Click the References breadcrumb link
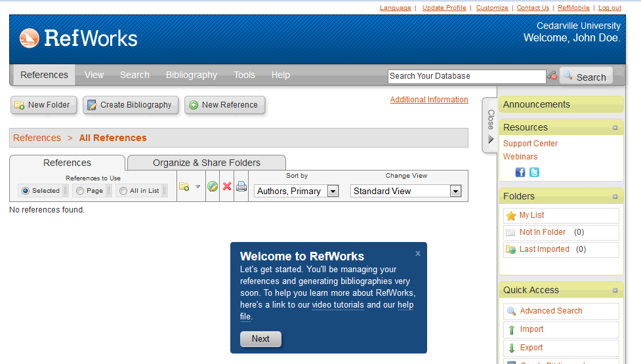The height and width of the screenshot is (364, 641). point(37,138)
